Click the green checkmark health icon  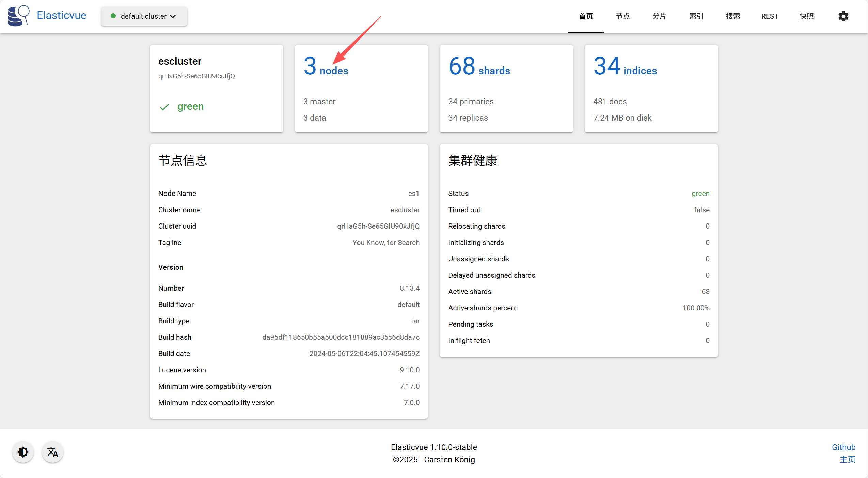[x=164, y=107]
